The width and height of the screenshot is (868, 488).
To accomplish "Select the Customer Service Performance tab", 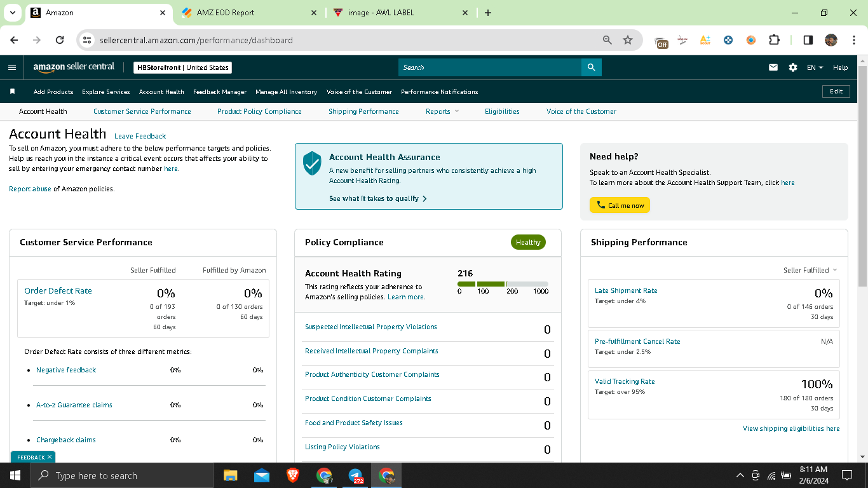I will pos(142,111).
